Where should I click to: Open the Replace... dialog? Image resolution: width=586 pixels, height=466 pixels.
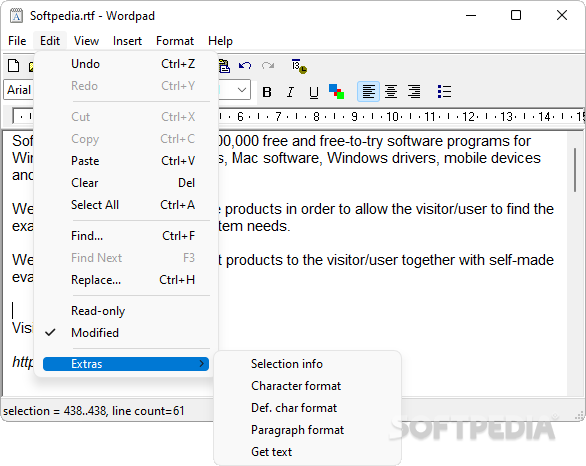(x=126, y=280)
